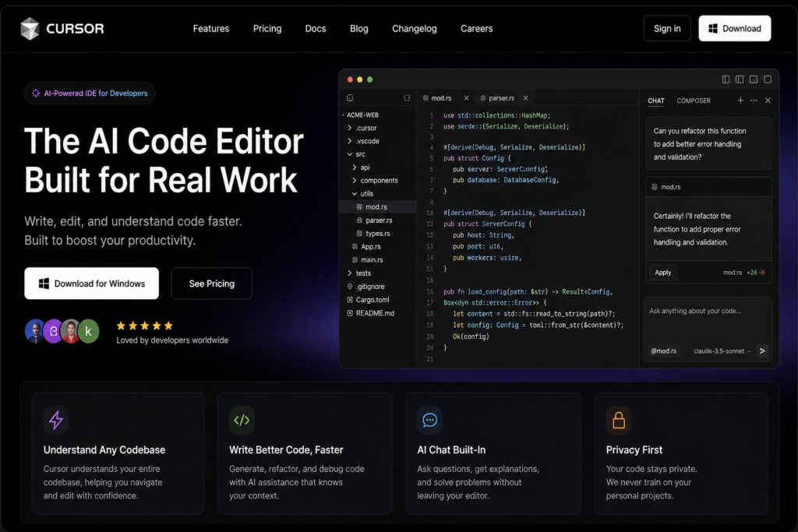Click the rightmost square layout icon
This screenshot has height=532, width=798.
click(x=768, y=79)
